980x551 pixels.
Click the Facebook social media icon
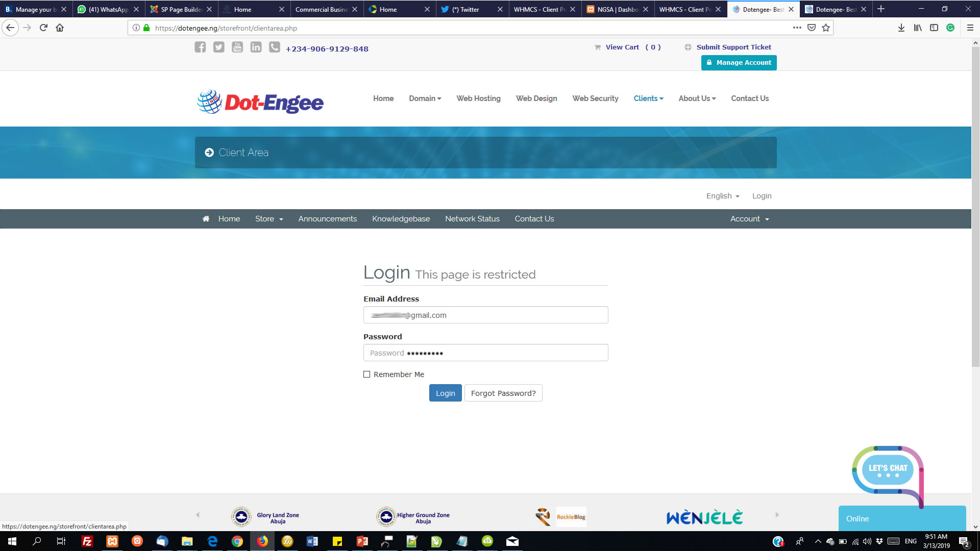coord(200,47)
